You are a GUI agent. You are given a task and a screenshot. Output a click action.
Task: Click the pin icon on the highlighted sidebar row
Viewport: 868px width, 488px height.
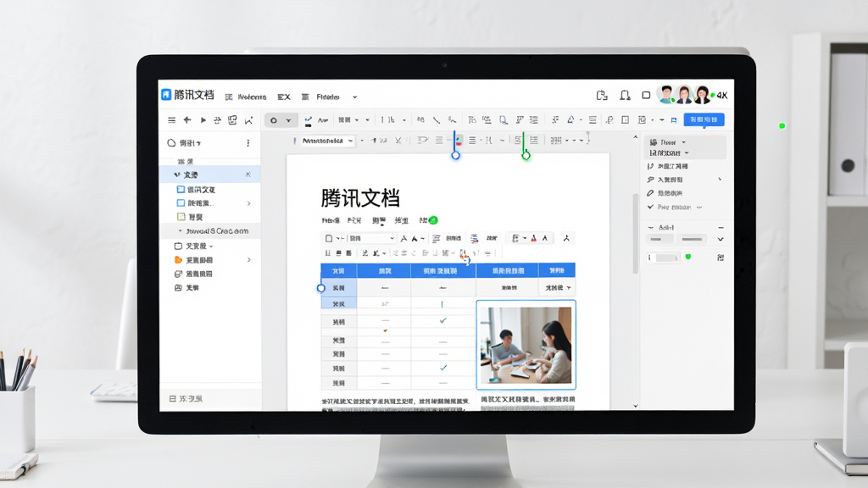(248, 175)
